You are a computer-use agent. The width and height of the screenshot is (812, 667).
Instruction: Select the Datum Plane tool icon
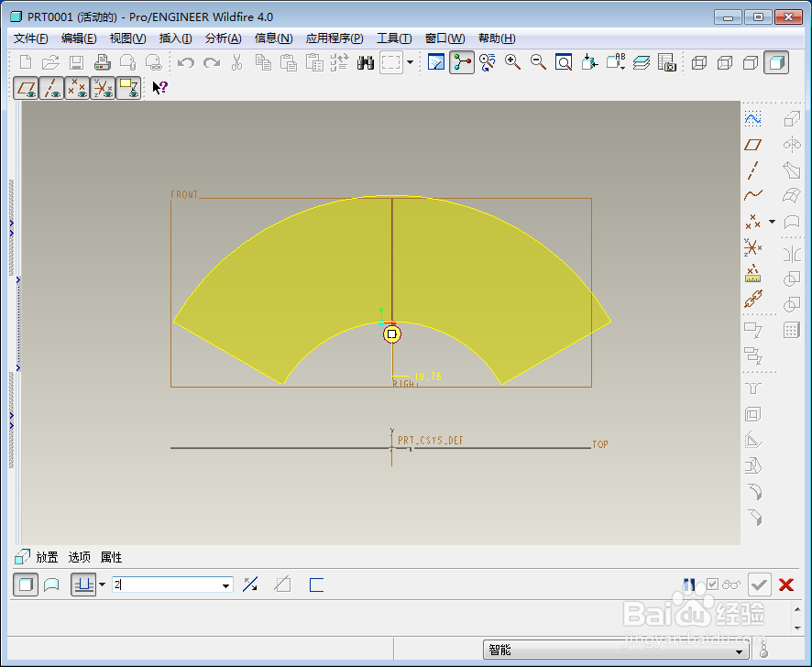(753, 145)
